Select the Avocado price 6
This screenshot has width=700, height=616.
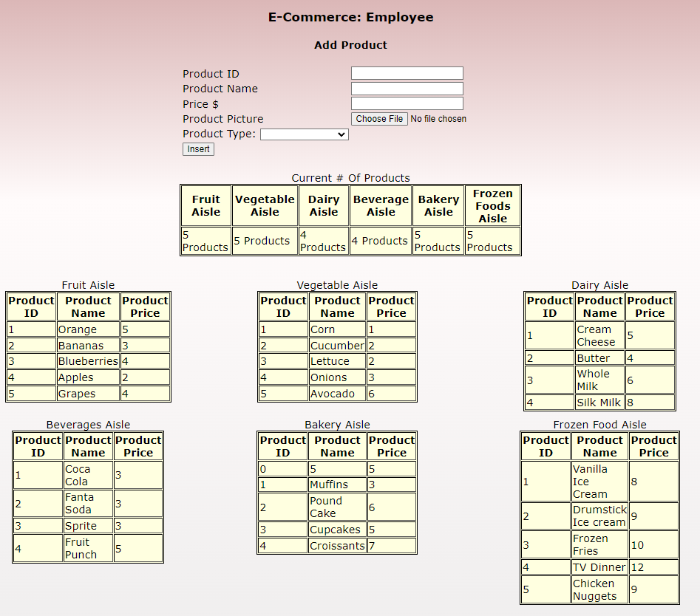(x=391, y=394)
